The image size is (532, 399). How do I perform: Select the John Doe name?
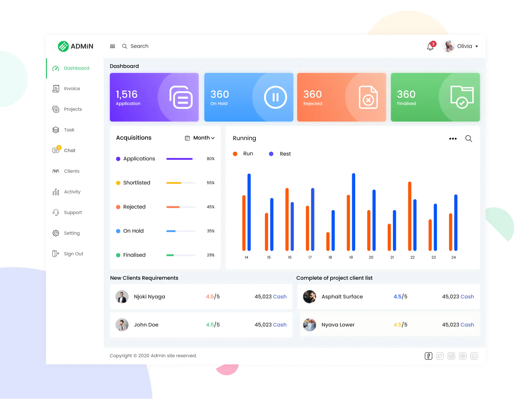coord(146,325)
